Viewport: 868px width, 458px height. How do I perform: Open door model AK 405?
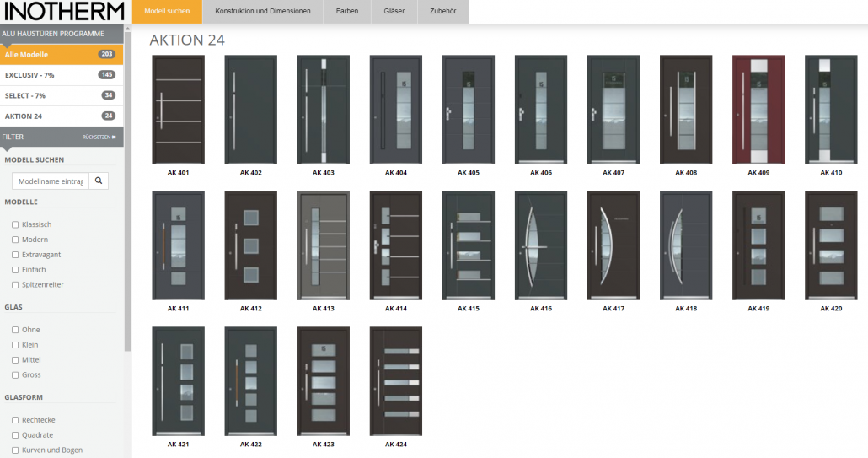coord(469,110)
